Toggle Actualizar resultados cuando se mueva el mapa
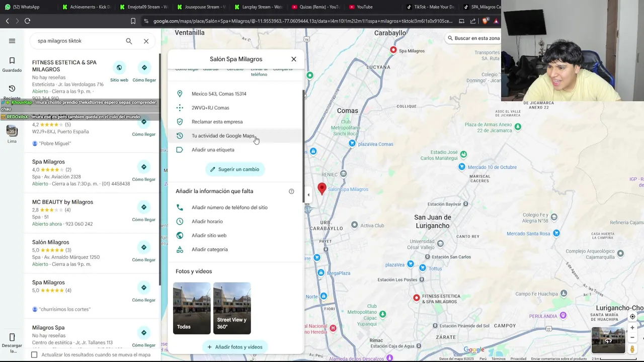Viewport: 644px width, 362px height. pos(34,355)
